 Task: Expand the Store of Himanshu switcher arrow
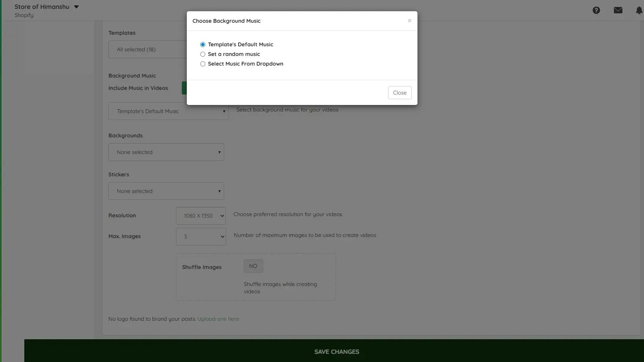(x=76, y=7)
